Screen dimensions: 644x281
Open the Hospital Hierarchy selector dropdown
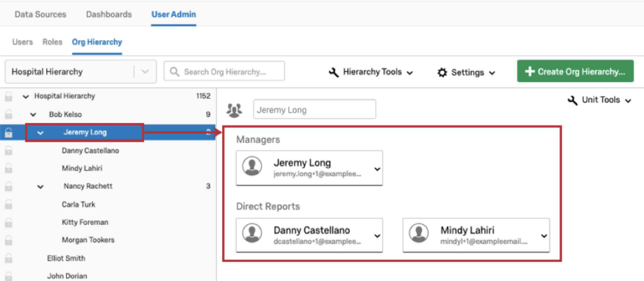pos(145,71)
